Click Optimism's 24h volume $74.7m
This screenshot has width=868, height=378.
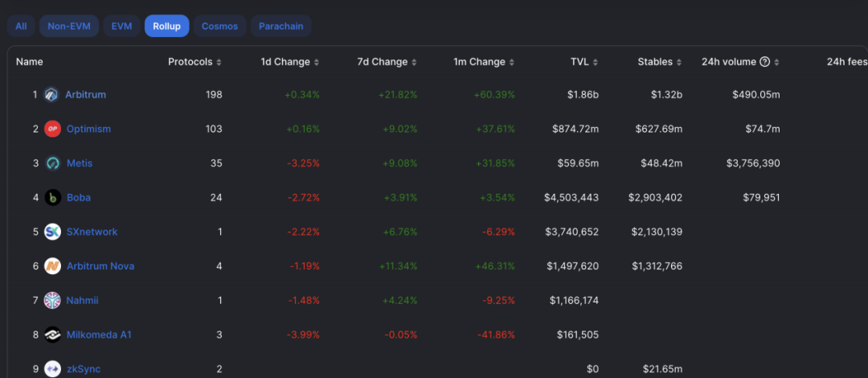point(763,129)
